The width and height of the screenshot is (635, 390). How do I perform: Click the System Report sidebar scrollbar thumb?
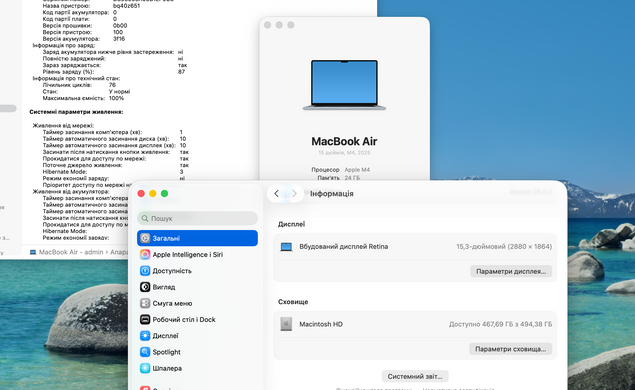tap(8, 108)
